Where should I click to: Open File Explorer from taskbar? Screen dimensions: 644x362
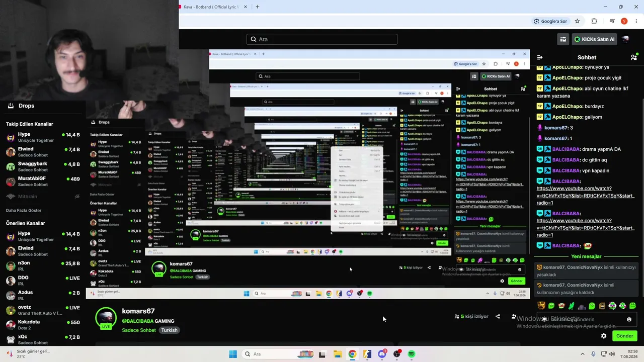(337, 354)
